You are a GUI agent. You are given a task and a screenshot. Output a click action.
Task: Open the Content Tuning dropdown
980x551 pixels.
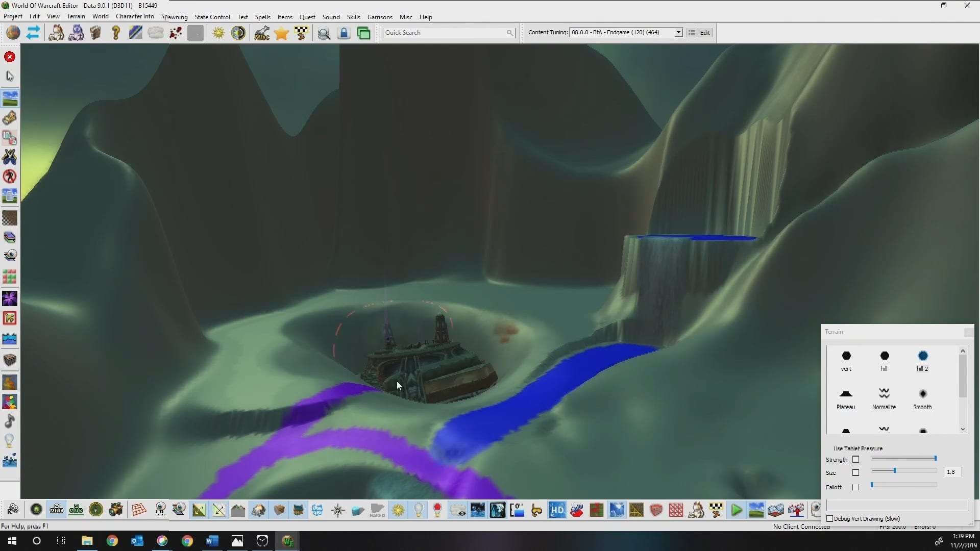(x=678, y=33)
